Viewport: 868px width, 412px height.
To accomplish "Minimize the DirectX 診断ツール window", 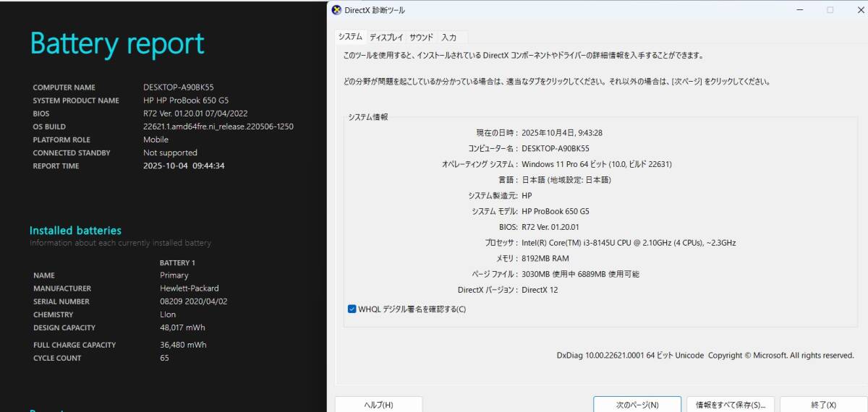I will [800, 10].
